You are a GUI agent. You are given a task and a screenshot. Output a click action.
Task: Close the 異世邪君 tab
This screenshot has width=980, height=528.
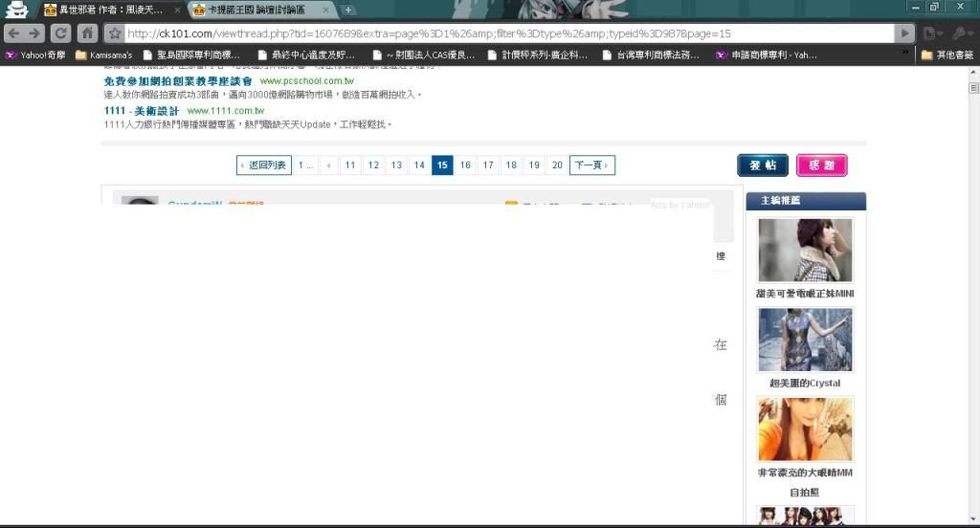177,10
